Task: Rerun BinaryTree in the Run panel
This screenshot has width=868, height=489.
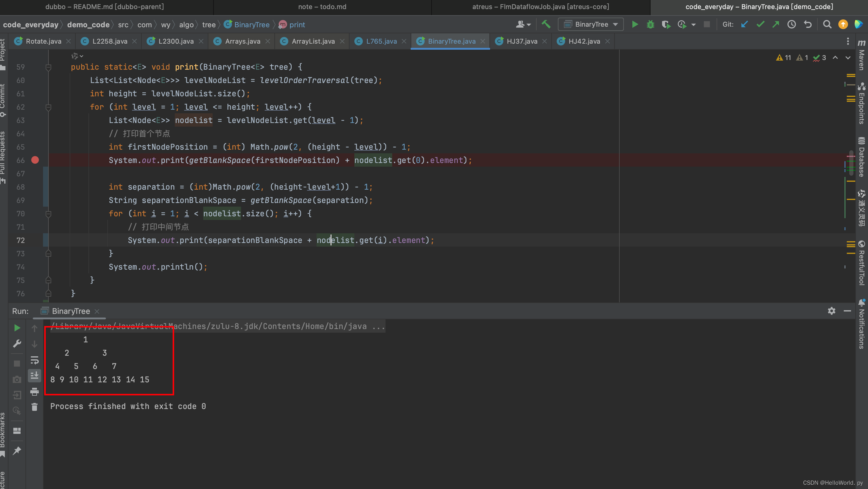Action: (17, 328)
